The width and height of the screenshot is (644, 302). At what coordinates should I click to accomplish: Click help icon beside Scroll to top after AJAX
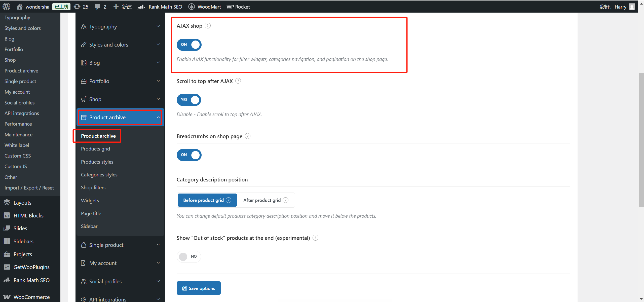tap(238, 81)
